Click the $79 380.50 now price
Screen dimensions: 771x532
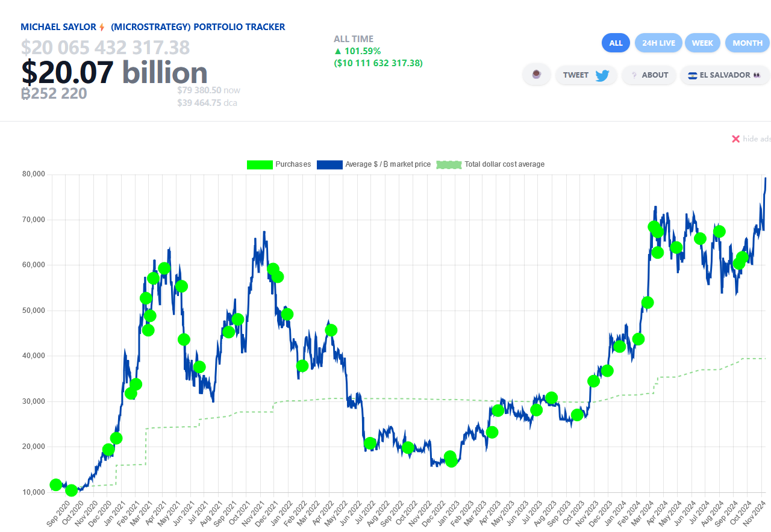[208, 90]
